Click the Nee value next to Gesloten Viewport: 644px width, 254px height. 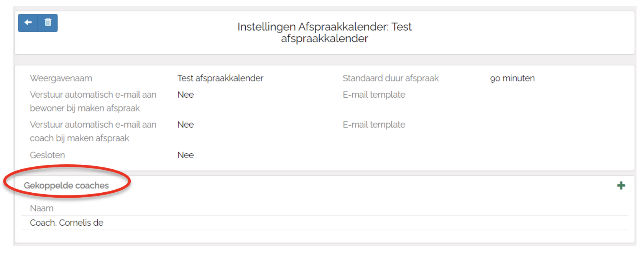tap(186, 155)
